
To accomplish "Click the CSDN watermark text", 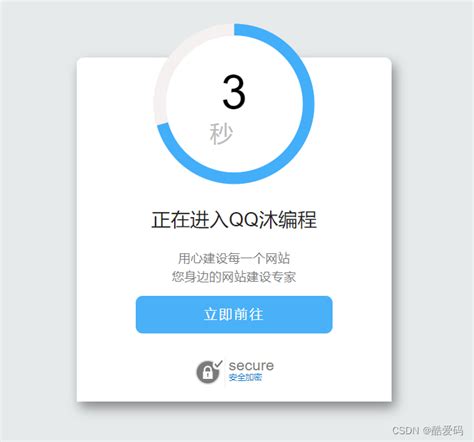I will pyautogui.click(x=405, y=430).
